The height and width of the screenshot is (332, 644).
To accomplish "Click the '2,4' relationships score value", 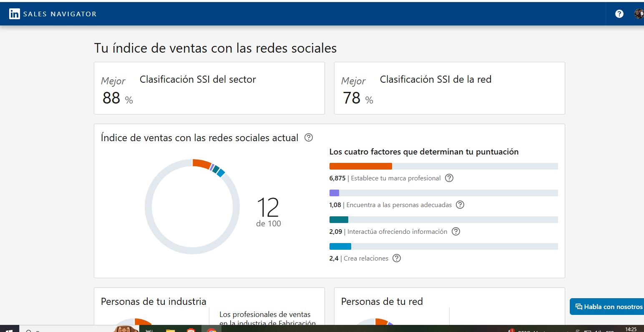I will coord(334,259).
